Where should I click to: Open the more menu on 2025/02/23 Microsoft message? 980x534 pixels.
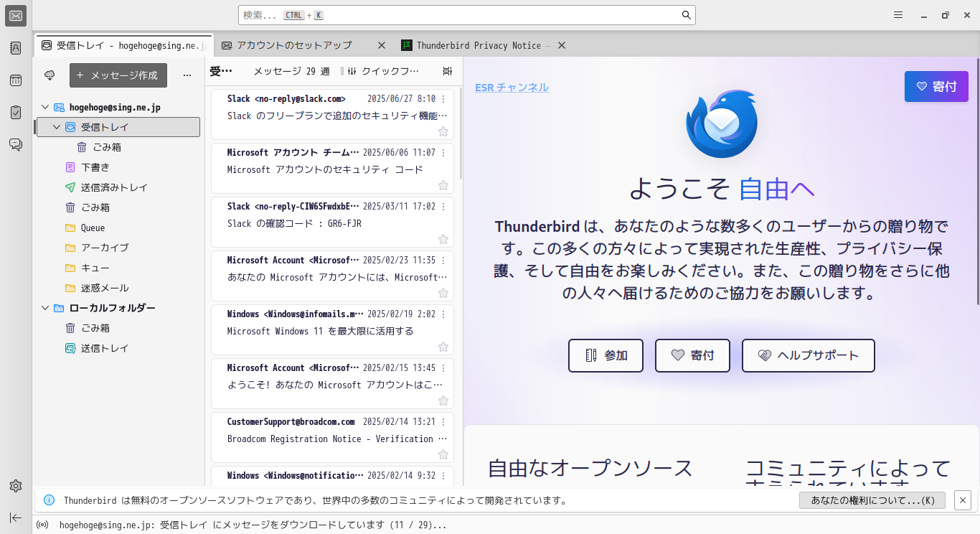[x=443, y=261]
